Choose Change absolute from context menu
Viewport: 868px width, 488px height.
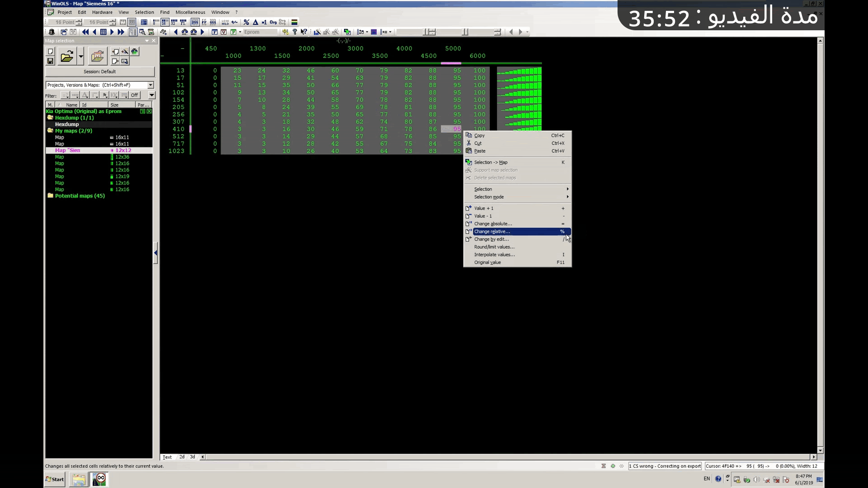[493, 224]
